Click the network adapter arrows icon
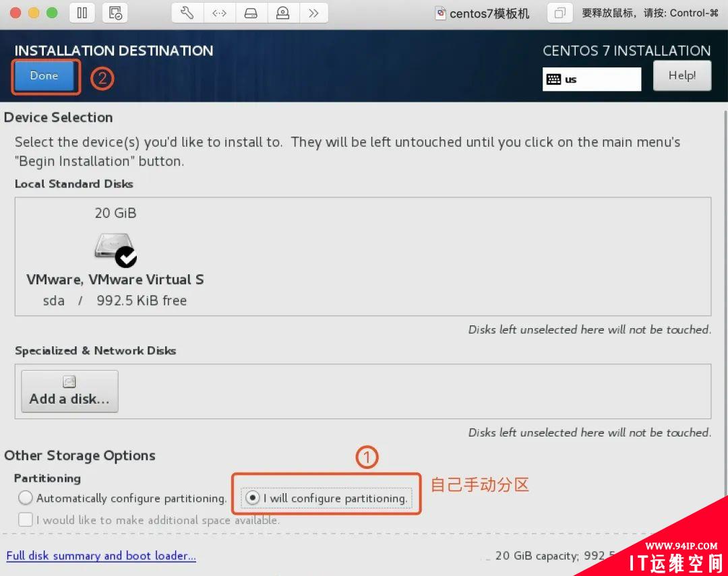Image resolution: width=728 pixels, height=576 pixels. [x=219, y=13]
